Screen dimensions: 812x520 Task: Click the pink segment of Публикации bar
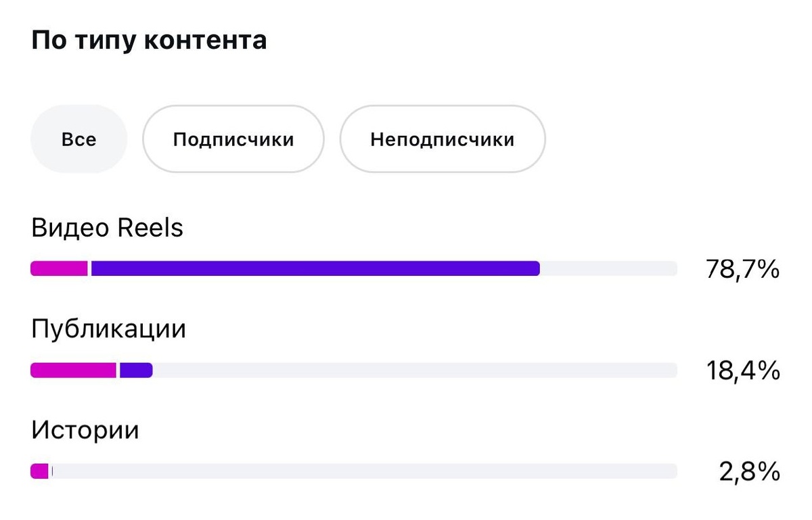(x=73, y=370)
